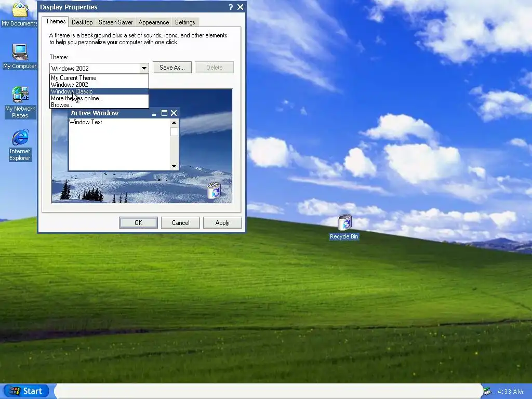Choose the Browse... theme option
The image size is (532, 399).
coord(99,105)
